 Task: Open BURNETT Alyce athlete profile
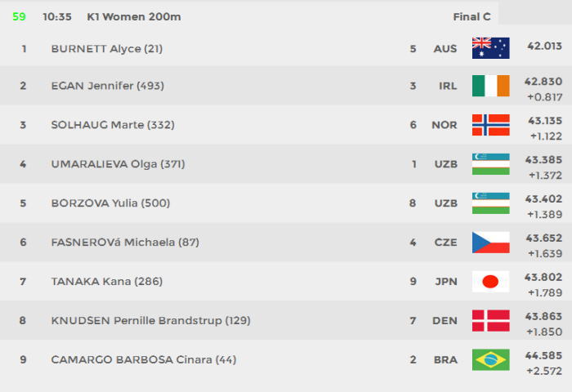(x=107, y=49)
